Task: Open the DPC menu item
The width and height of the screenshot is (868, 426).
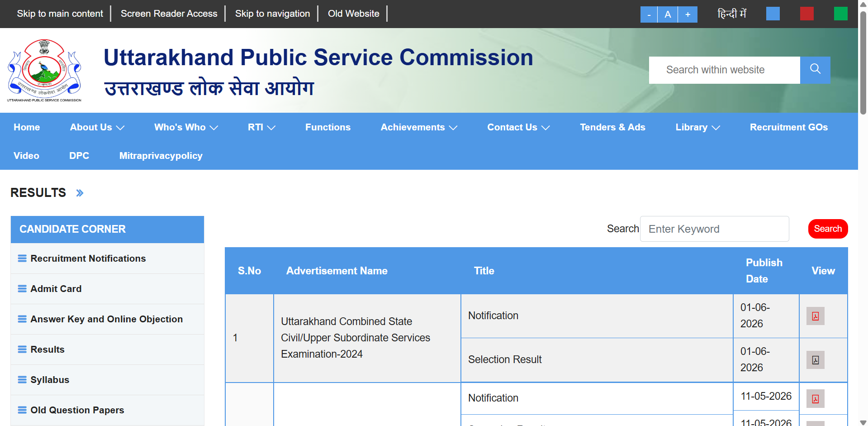Action: (79, 156)
